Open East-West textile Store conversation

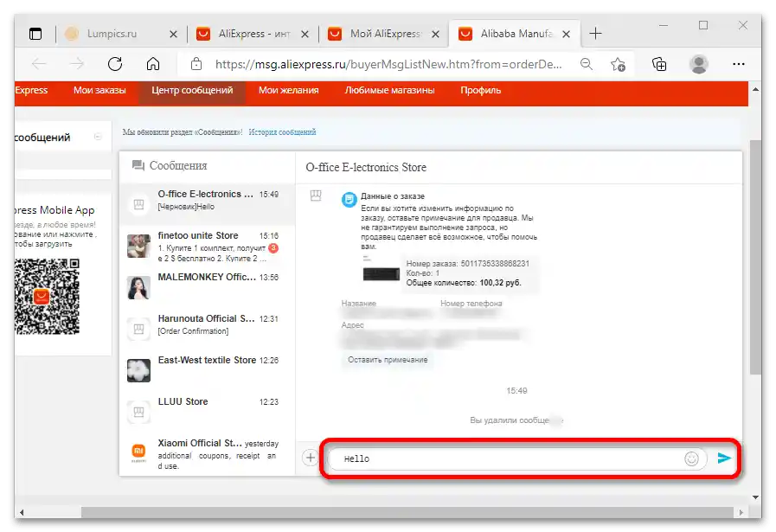[208, 370]
